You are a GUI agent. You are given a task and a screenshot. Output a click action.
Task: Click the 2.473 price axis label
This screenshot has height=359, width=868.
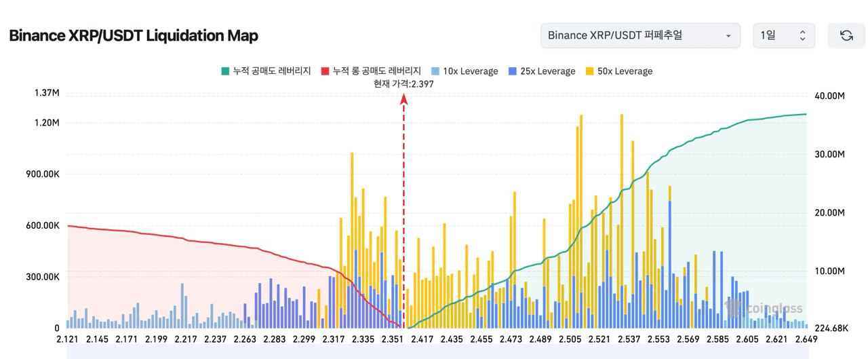click(511, 339)
